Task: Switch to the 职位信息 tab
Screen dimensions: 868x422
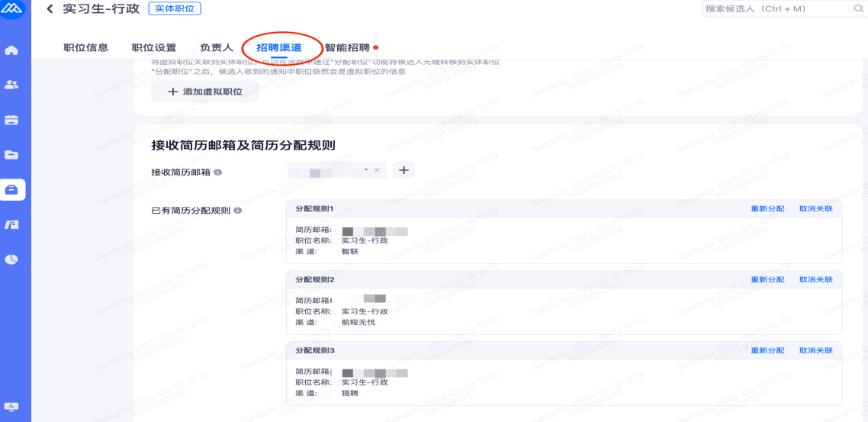Action: [85, 48]
